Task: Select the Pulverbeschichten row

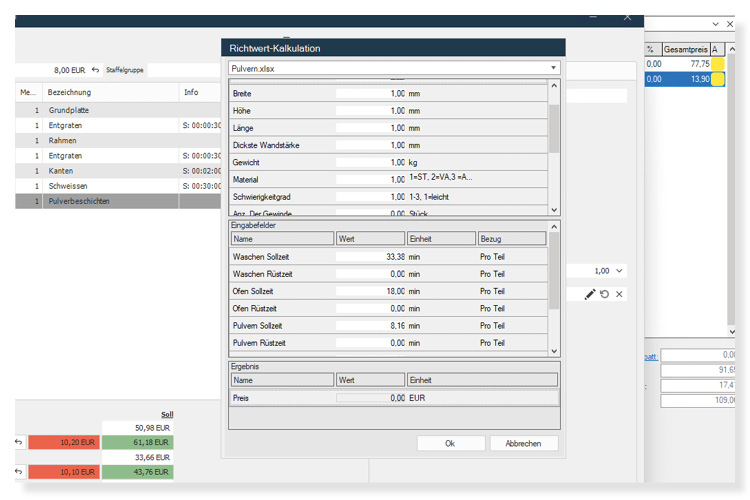Action: click(x=118, y=201)
